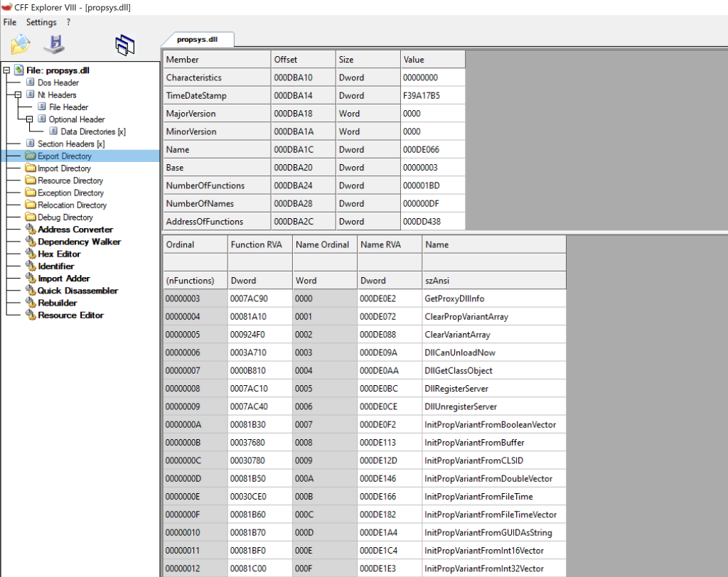Select the NumberOfFunctions value 000001BD
The width and height of the screenshot is (728, 577).
433,185
